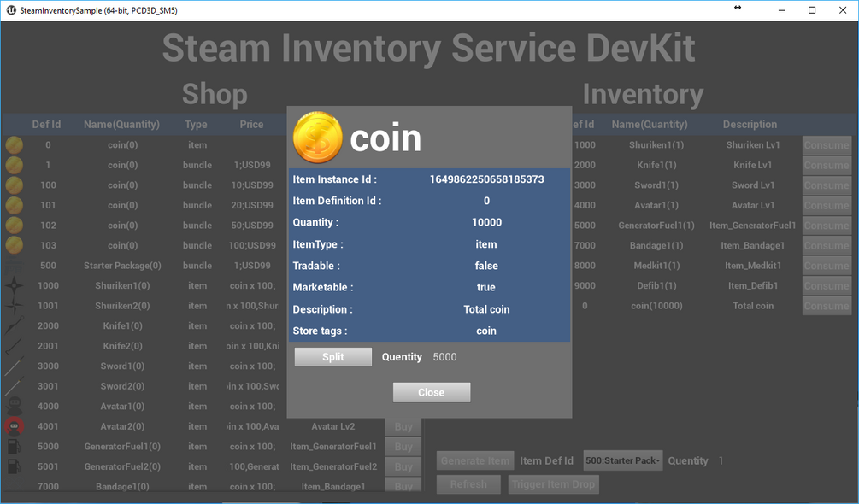Click the Avatar1 icon in shop row 4000
Viewport: 859px width, 504px height.
pyautogui.click(x=15, y=406)
